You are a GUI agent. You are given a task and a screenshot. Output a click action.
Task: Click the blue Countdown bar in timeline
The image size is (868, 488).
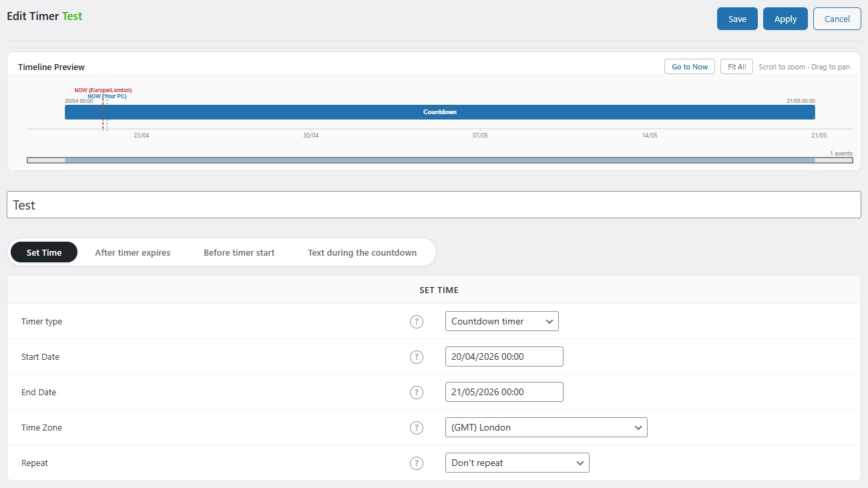[x=439, y=112]
